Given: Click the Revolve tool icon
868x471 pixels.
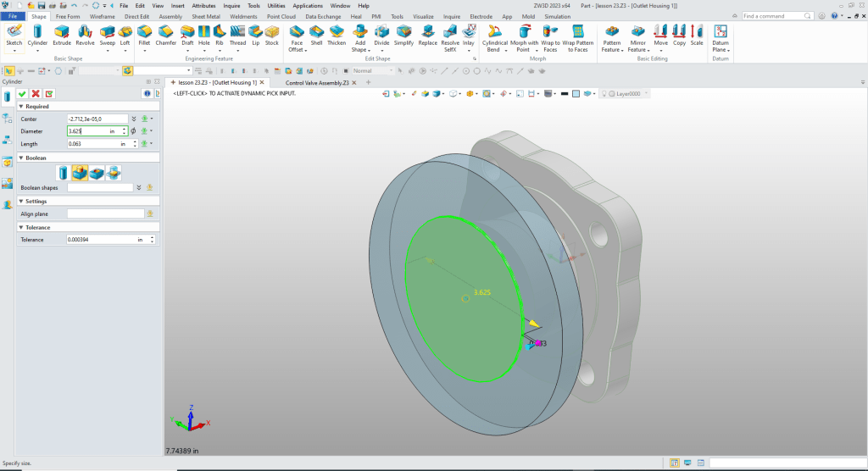Looking at the screenshot, I should 85,35.
